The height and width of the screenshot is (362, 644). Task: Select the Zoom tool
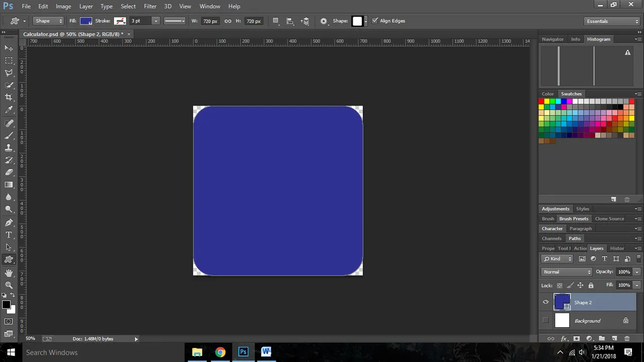9,285
